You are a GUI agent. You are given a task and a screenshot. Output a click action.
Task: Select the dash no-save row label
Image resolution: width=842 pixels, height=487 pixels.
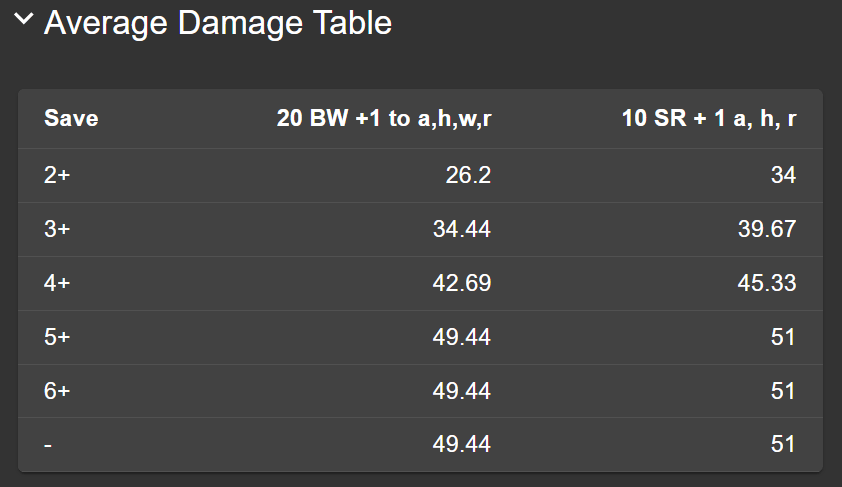[x=48, y=445]
